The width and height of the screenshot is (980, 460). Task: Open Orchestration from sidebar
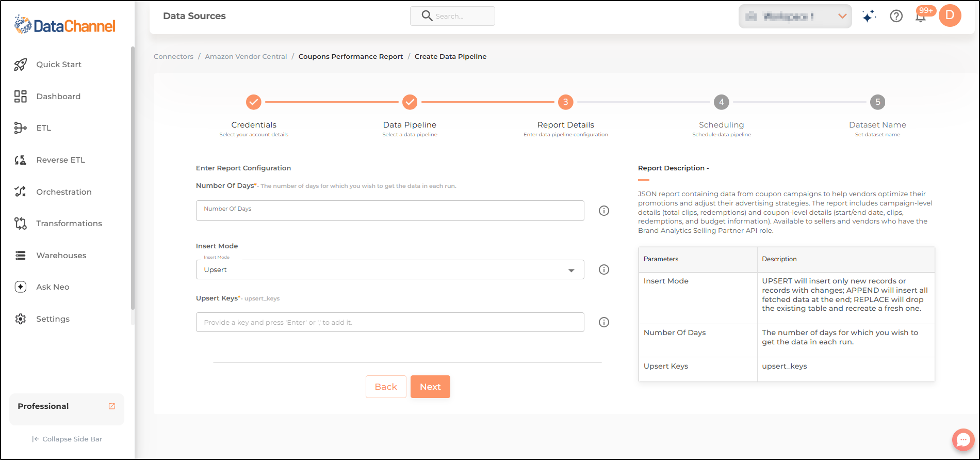[x=64, y=192]
